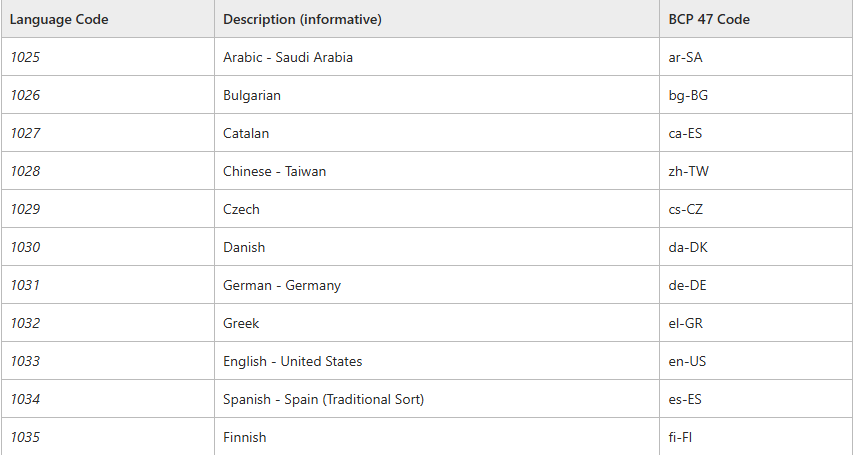Select the el-GR code cell
Viewport: 853px width, 455px height.
[687, 323]
